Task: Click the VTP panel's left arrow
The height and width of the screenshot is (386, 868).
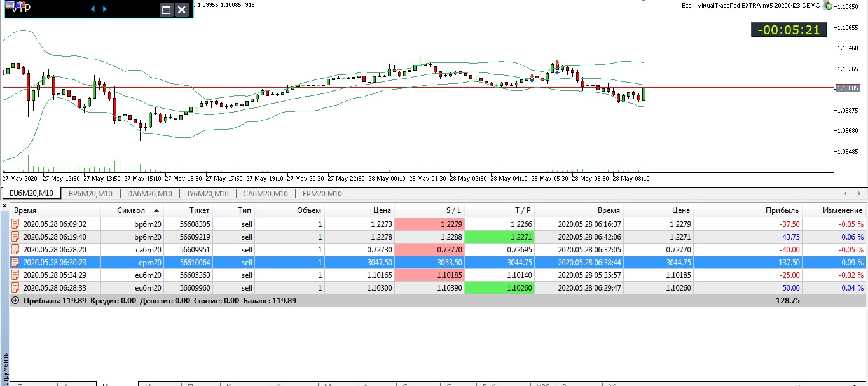Action: (x=93, y=9)
